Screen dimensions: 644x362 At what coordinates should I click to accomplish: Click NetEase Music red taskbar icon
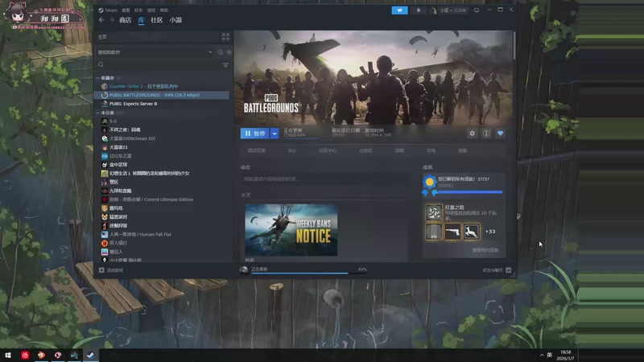[x=25, y=356]
